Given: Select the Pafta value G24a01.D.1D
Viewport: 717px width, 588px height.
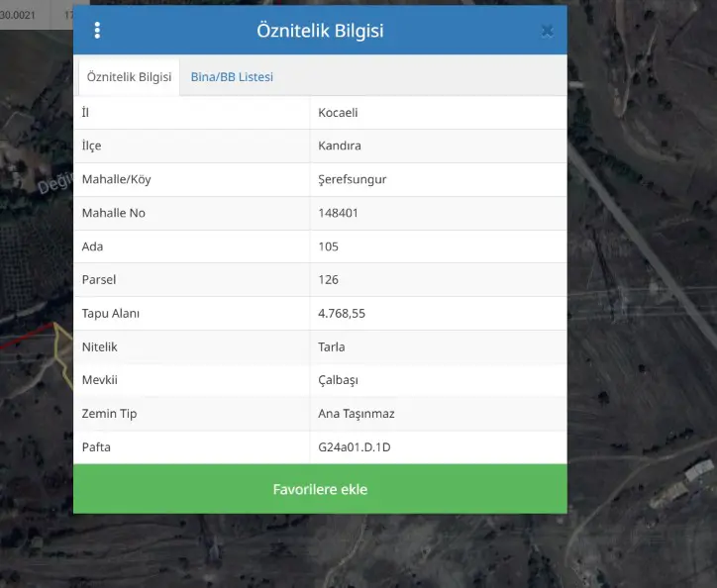Looking at the screenshot, I should coord(355,447).
